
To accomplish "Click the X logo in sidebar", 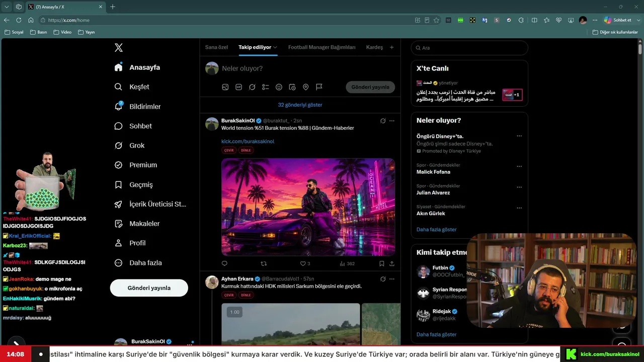I will tap(119, 48).
